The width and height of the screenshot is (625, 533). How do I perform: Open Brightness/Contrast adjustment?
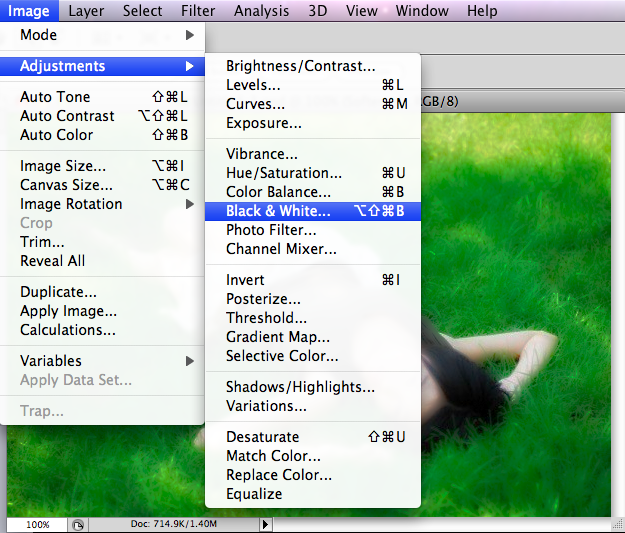click(x=313, y=66)
